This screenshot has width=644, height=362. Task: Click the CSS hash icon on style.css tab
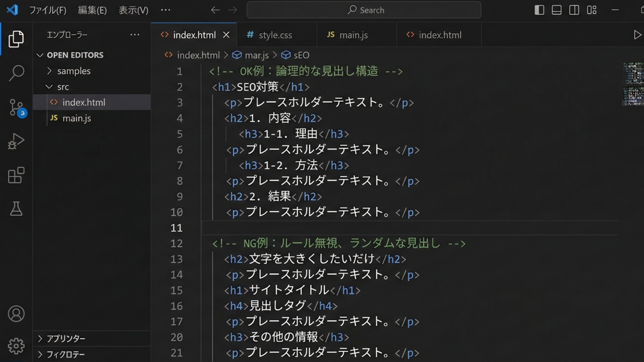pyautogui.click(x=250, y=35)
